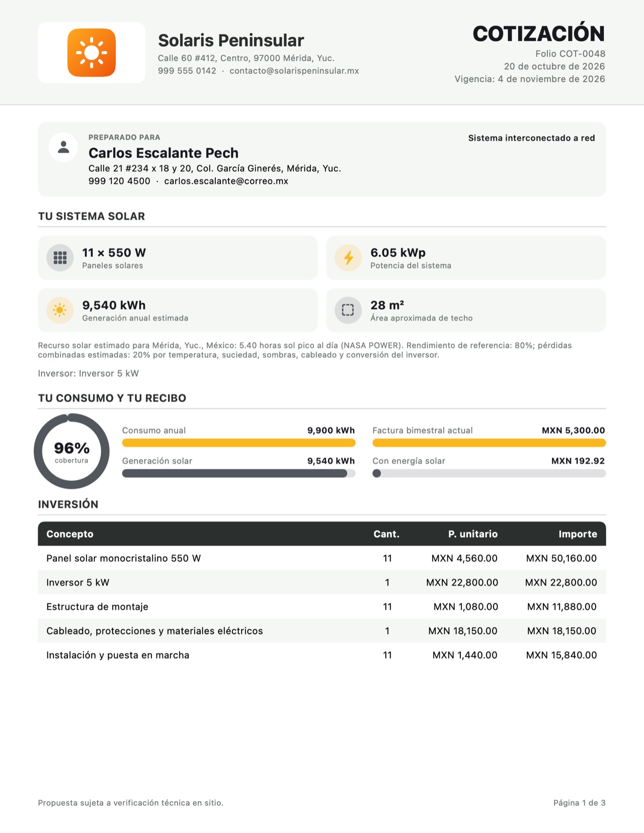Image resolution: width=644 pixels, height=833 pixels.
Task: Click the Instalación y puesta en marcha row
Action: [x=322, y=655]
